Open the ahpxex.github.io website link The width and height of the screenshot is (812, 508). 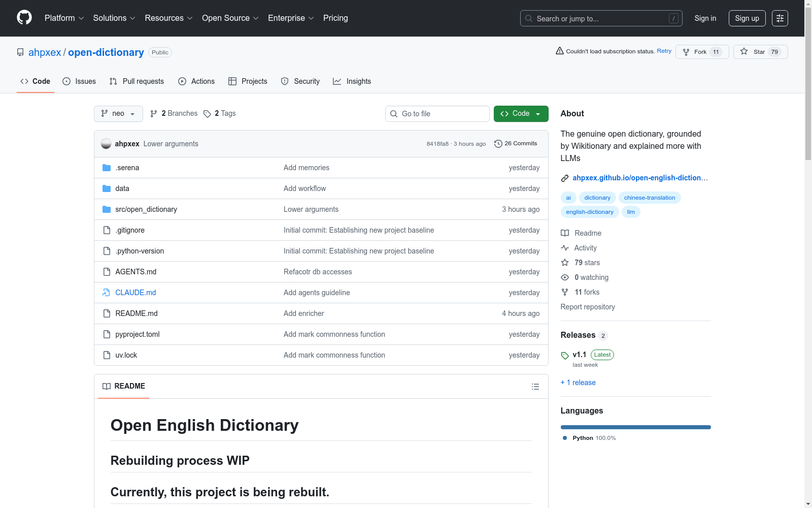coord(640,178)
